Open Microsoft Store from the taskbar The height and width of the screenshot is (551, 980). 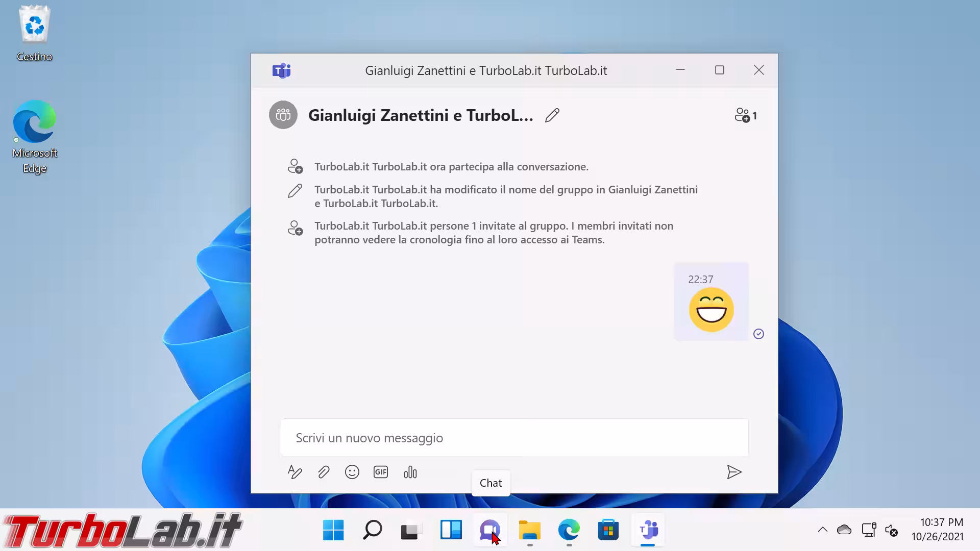pyautogui.click(x=608, y=530)
